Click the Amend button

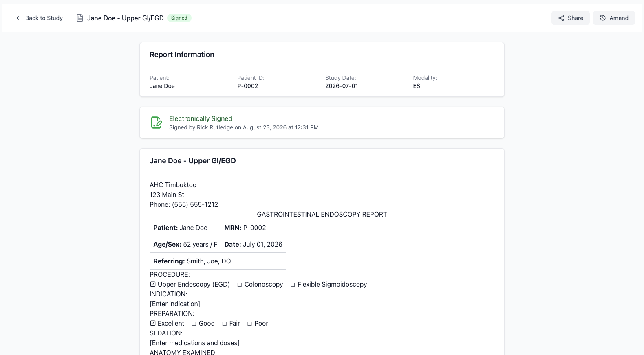coord(614,18)
